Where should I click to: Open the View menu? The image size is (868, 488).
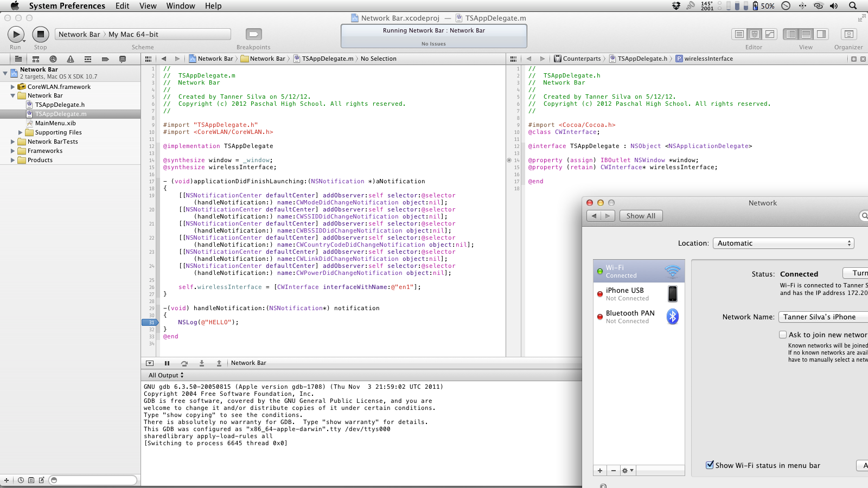click(x=148, y=6)
